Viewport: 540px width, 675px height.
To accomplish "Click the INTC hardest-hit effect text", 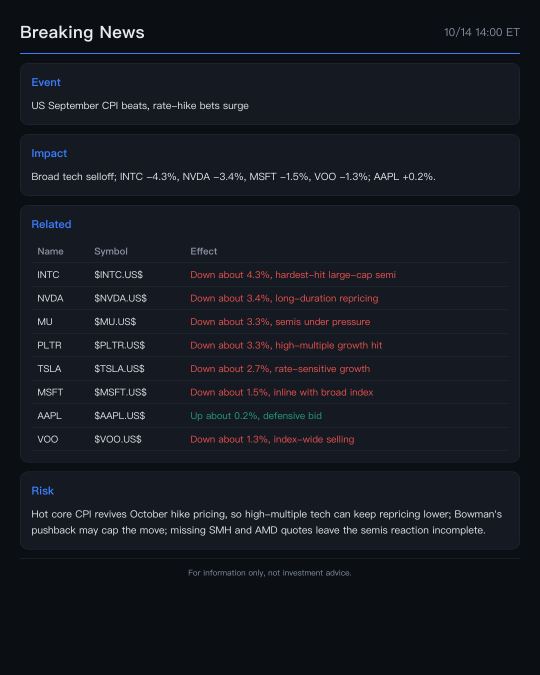I will [293, 275].
